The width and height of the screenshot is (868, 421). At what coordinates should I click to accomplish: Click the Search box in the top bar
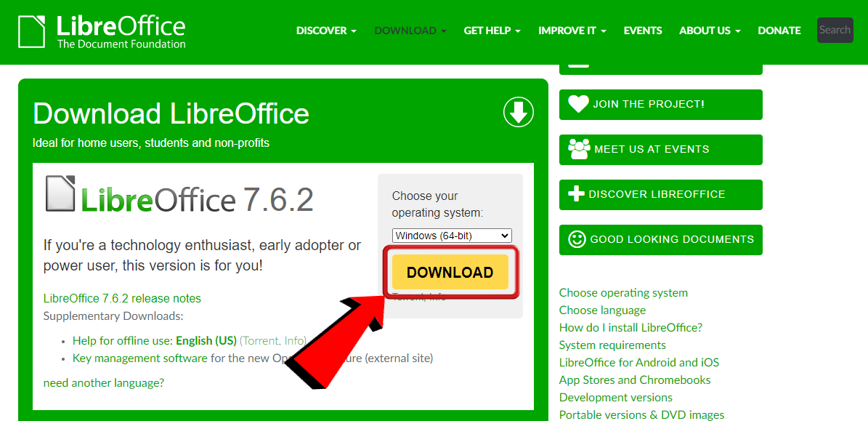(835, 30)
